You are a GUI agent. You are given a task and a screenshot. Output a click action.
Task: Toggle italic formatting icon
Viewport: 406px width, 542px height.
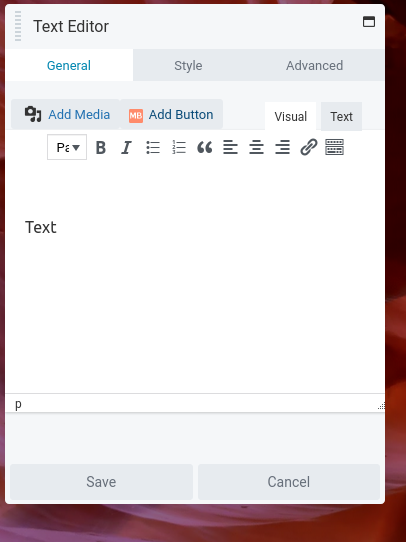point(126,148)
